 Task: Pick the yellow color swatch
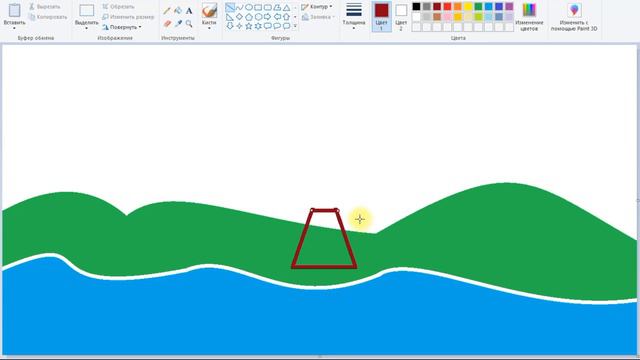pyautogui.click(x=468, y=7)
